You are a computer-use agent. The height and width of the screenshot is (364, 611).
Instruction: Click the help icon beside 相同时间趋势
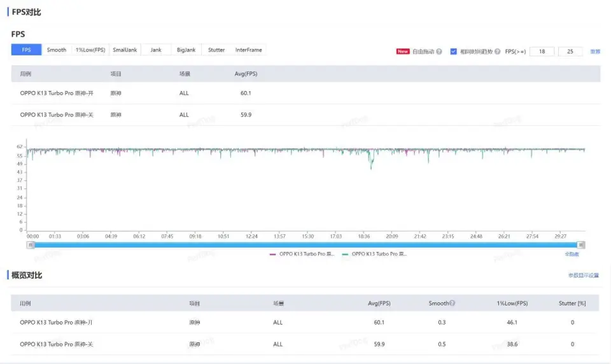click(x=498, y=52)
